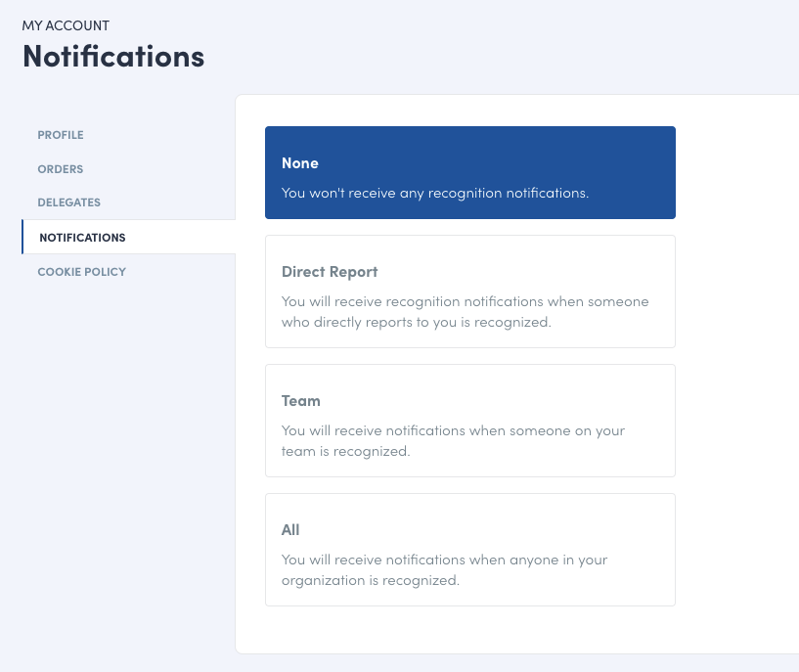Click the "Team" bold heading
This screenshot has width=799, height=672.
(301, 401)
